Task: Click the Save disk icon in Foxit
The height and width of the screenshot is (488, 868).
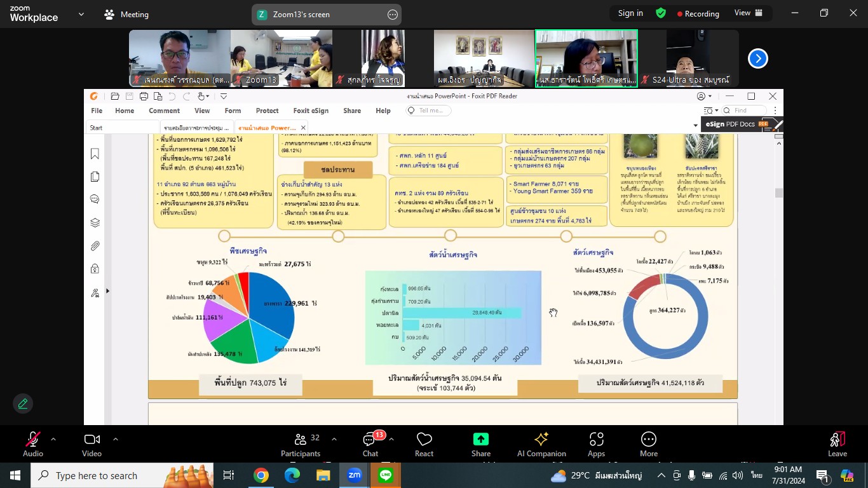Action: click(130, 97)
